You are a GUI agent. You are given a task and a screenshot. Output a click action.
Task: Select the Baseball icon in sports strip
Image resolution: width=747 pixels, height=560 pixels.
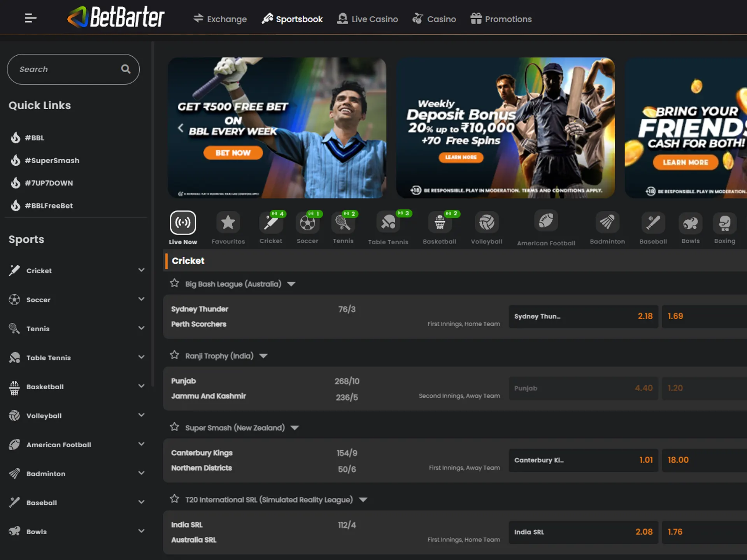[653, 223]
